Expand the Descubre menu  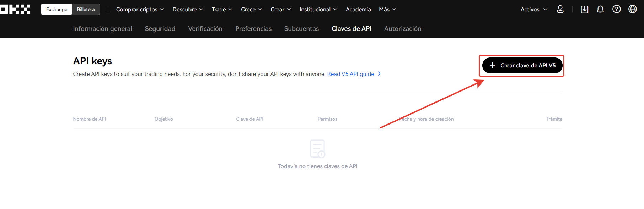[188, 10]
